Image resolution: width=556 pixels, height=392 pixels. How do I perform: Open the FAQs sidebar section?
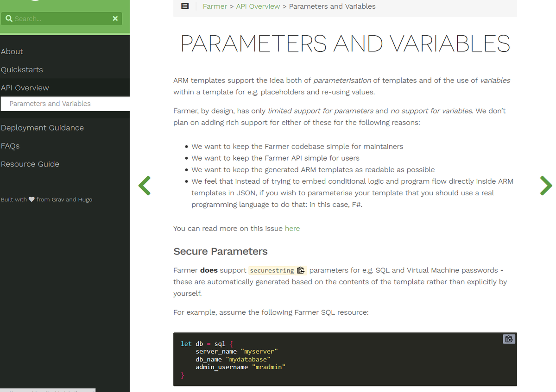pyautogui.click(x=10, y=146)
